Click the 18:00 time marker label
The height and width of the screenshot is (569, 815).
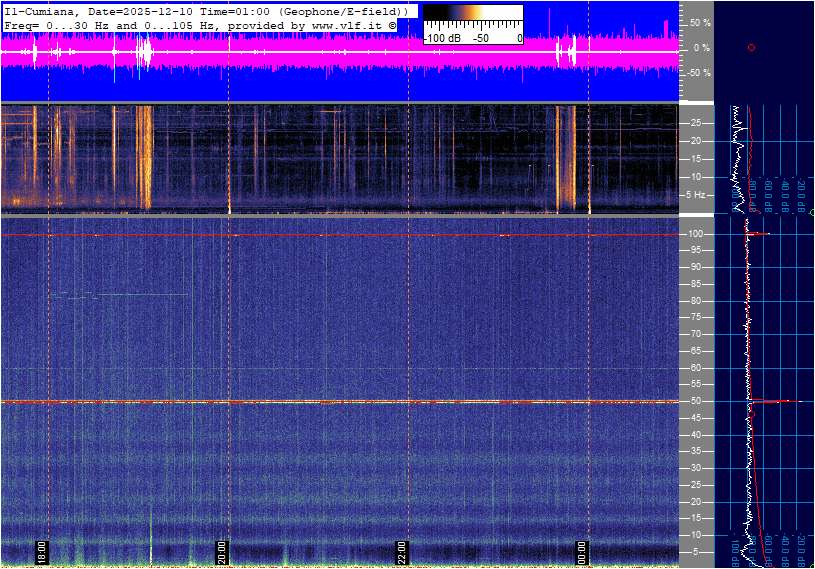click(41, 552)
